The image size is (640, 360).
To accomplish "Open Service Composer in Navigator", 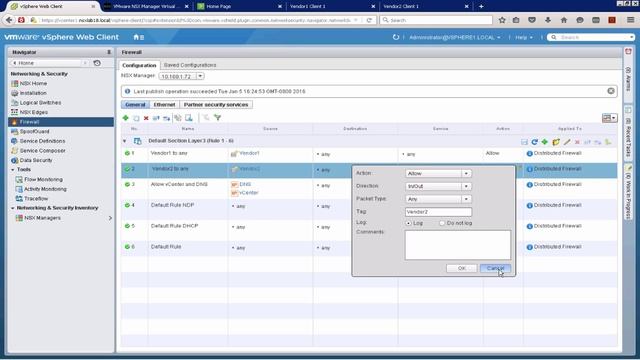I will point(42,151).
